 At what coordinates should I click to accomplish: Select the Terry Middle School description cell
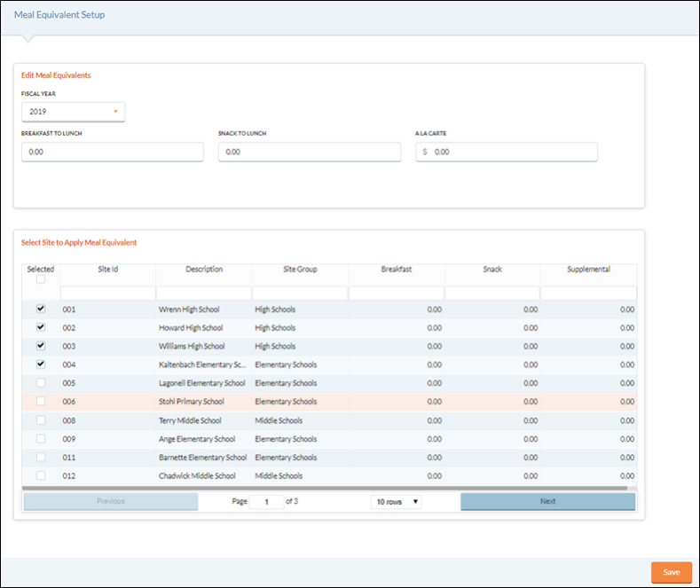click(190, 420)
